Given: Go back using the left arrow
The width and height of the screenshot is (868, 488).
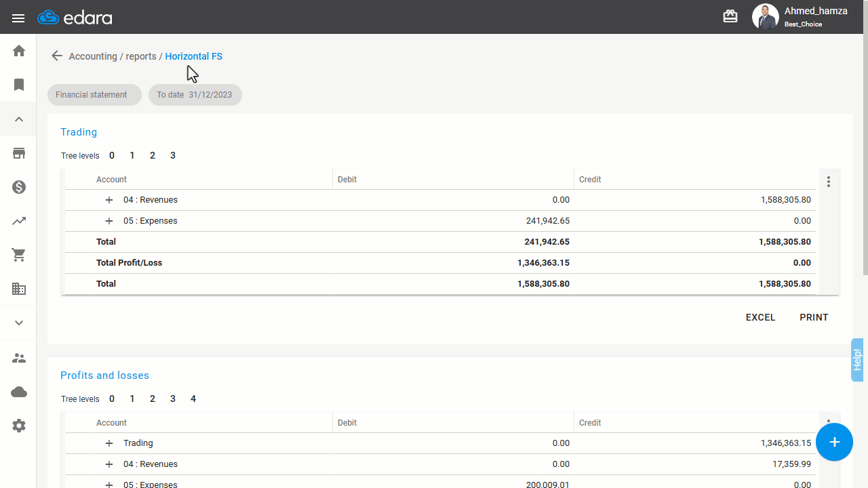Looking at the screenshot, I should pyautogui.click(x=57, y=56).
